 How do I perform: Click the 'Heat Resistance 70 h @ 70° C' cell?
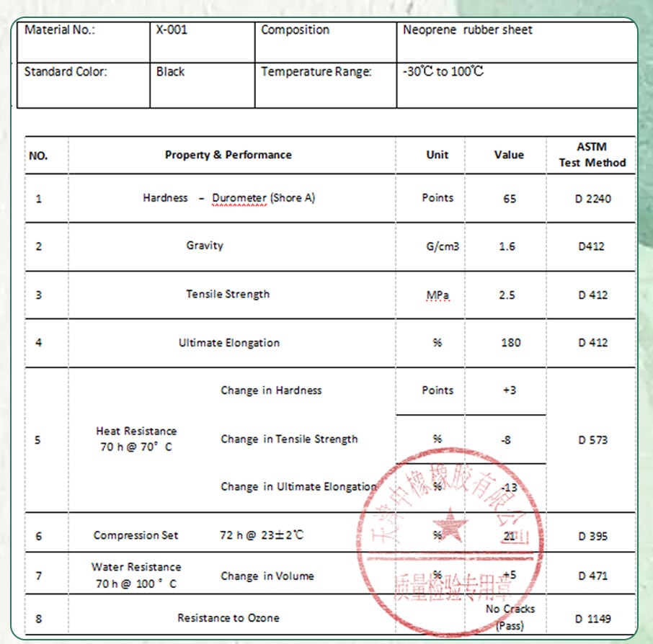point(137,439)
